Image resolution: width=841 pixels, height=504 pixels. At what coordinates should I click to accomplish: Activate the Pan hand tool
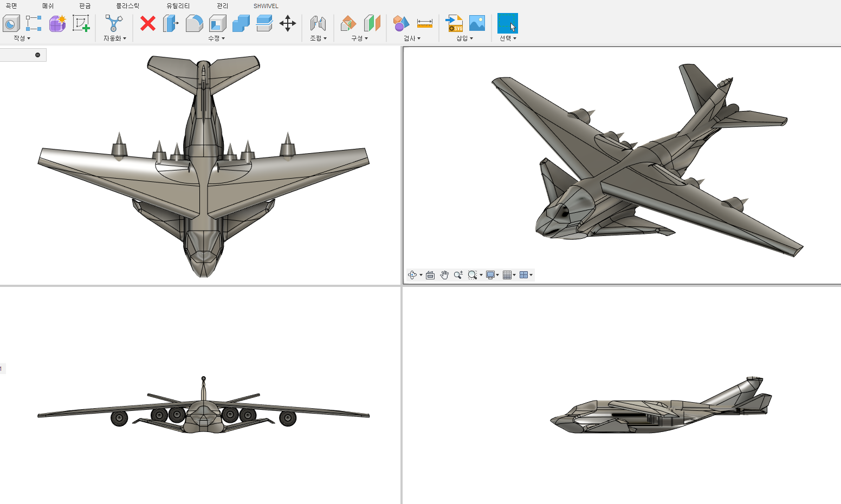click(x=444, y=275)
